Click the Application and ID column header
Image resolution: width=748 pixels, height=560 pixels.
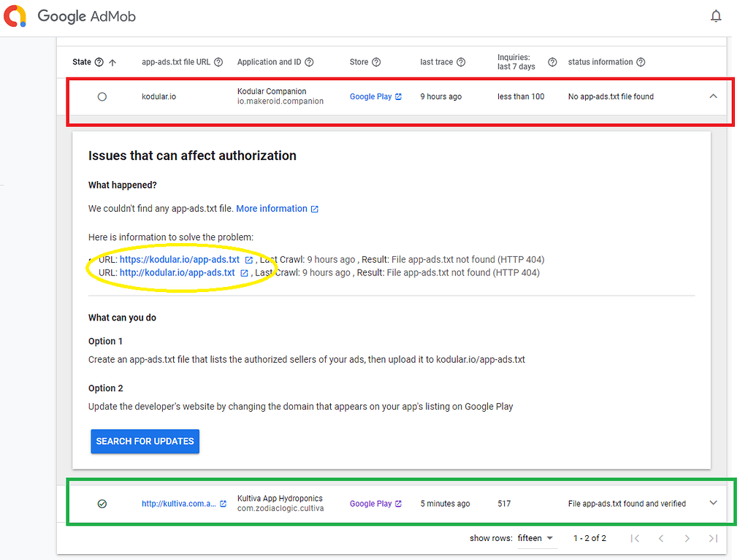pos(269,62)
